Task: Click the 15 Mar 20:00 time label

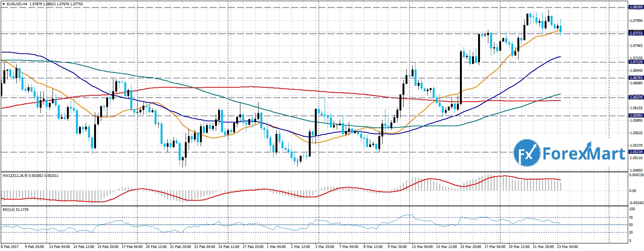Action: 471,247
